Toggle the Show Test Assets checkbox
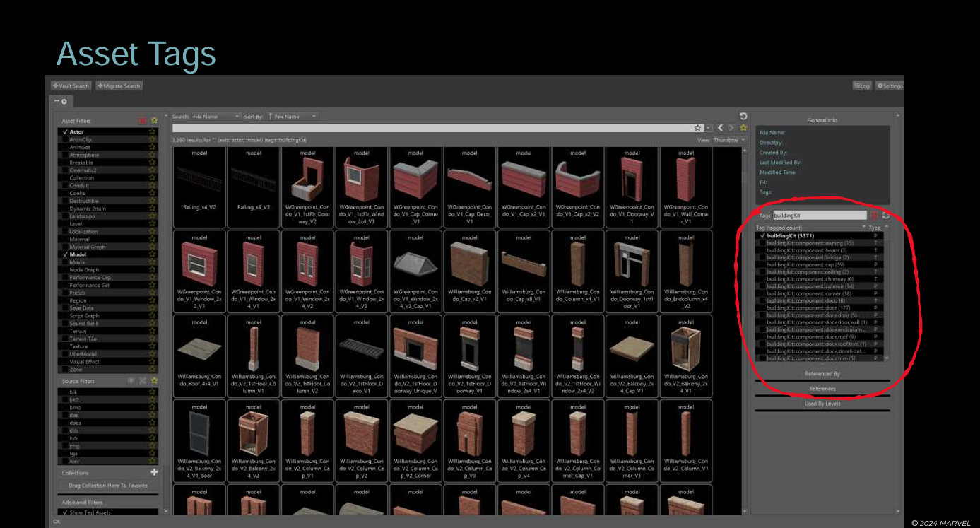This screenshot has height=528, width=980. pos(64,512)
